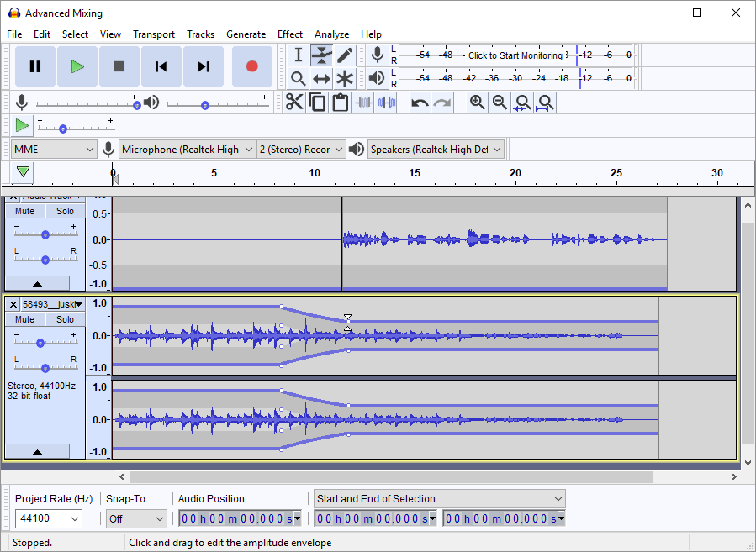This screenshot has height=552, width=756.
Task: Click the Undo arrow icon
Action: 419,103
